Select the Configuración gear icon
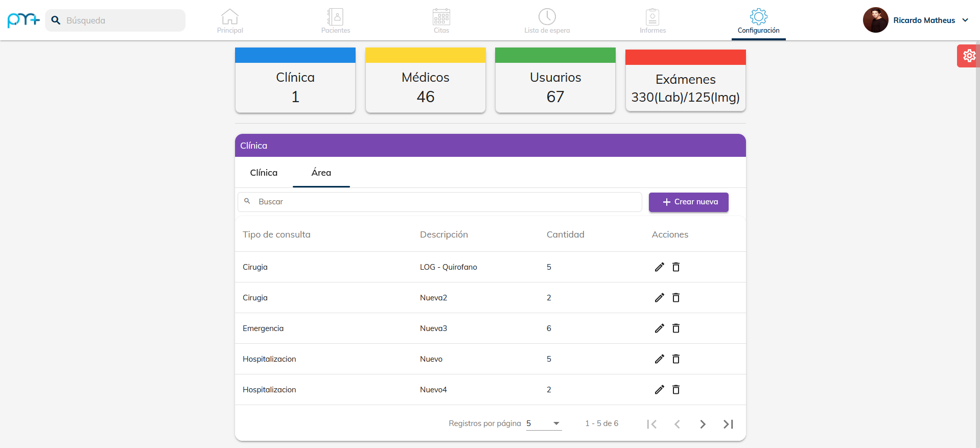 [x=759, y=17]
